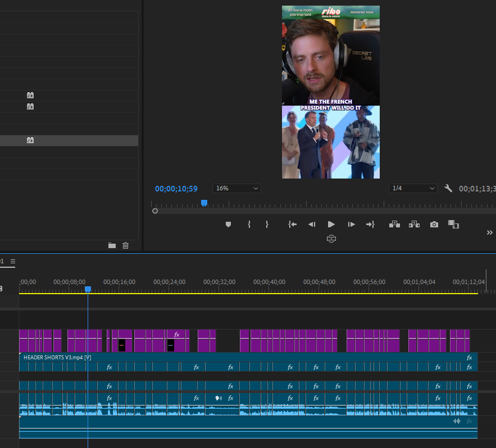Click the Extract button

[414, 225]
